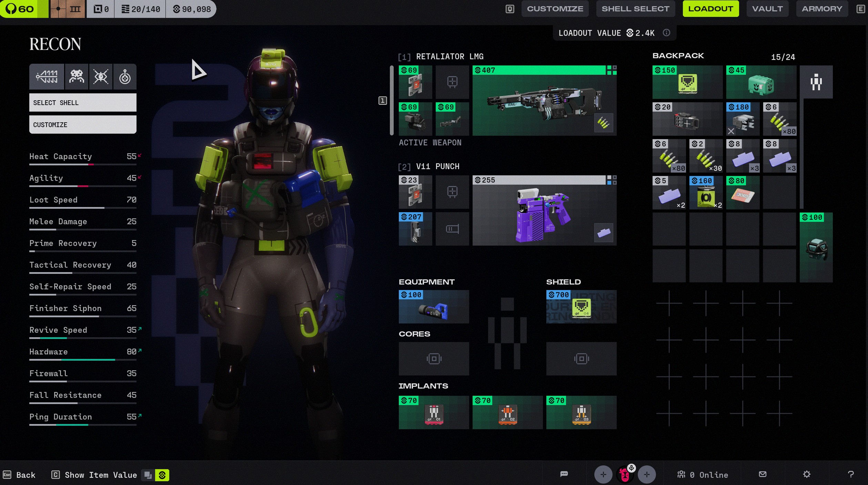The width and height of the screenshot is (868, 485).
Task: Select the crossed-eye ability icon
Action: (101, 76)
